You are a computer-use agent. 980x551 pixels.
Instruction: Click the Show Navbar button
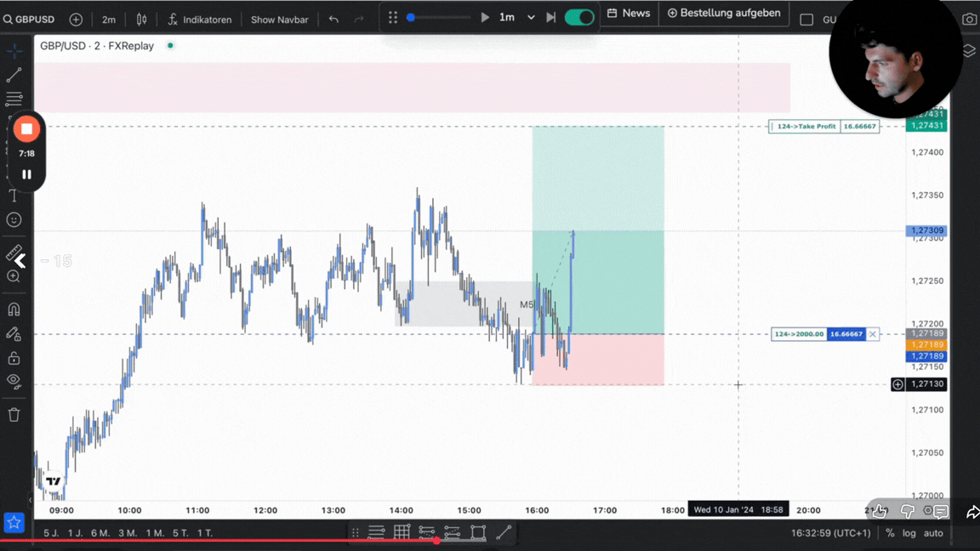[279, 19]
